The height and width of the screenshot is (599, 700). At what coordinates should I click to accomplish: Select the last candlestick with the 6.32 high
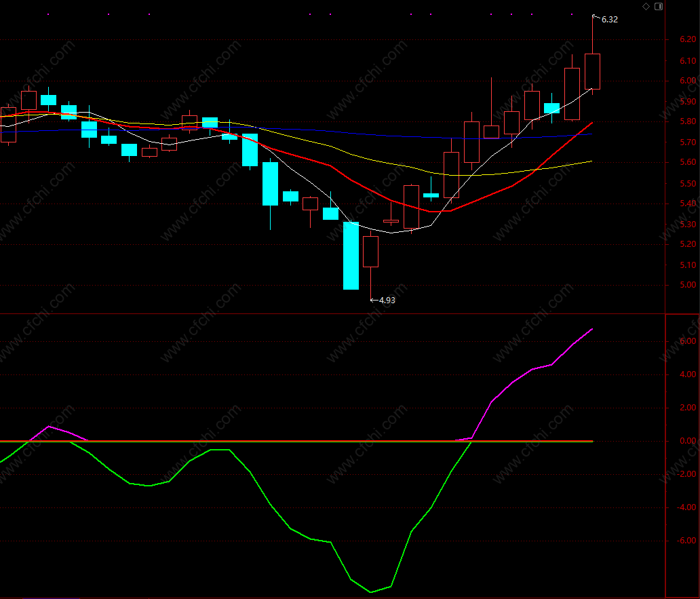(x=592, y=71)
